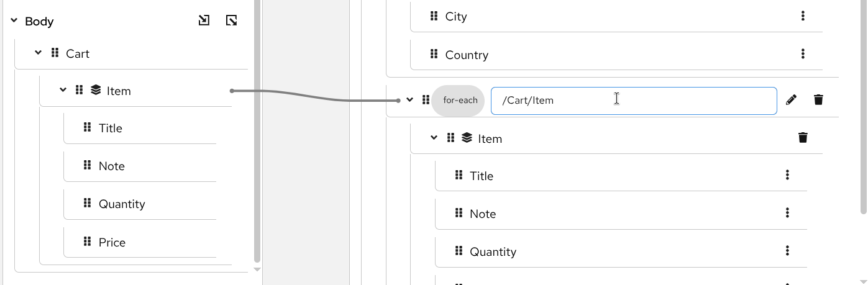Open kebab menu for target Quantity
This screenshot has width=868, height=285.
(787, 251)
